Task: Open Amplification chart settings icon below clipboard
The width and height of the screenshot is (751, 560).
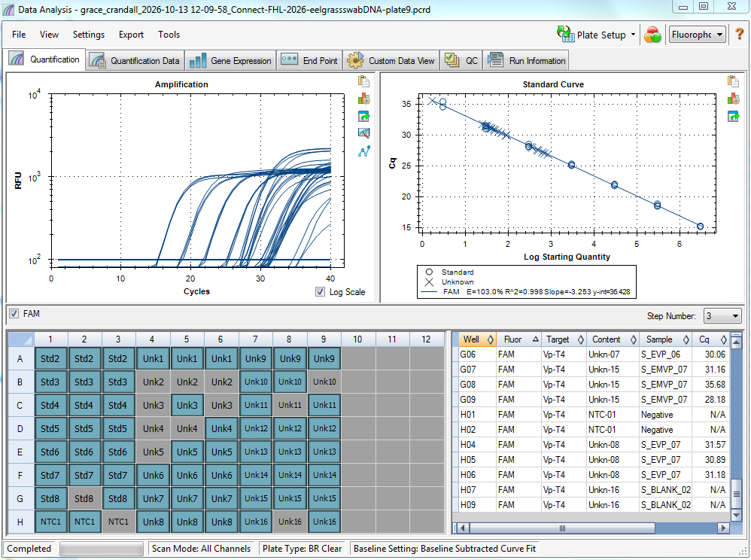Action: 363,99
